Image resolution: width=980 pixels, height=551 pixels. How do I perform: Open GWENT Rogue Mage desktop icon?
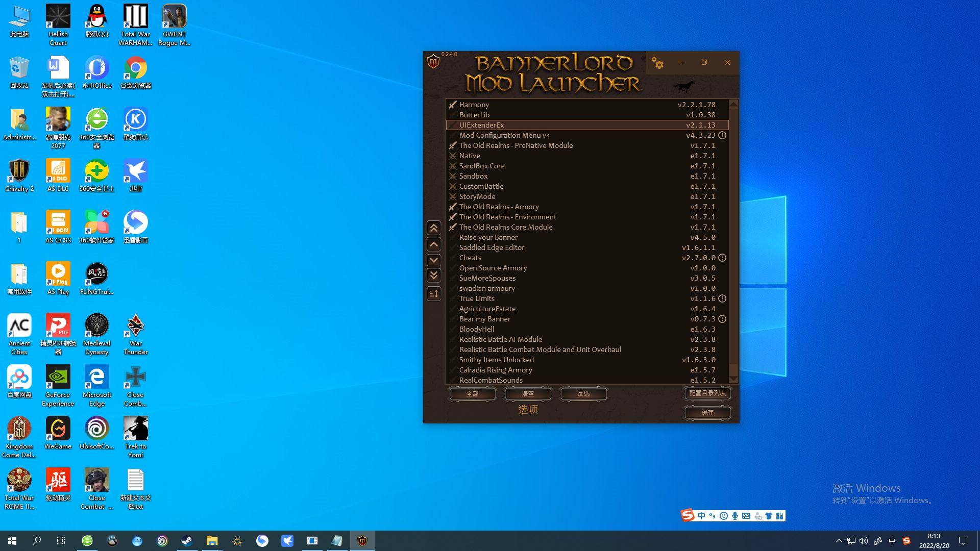[x=174, y=25]
